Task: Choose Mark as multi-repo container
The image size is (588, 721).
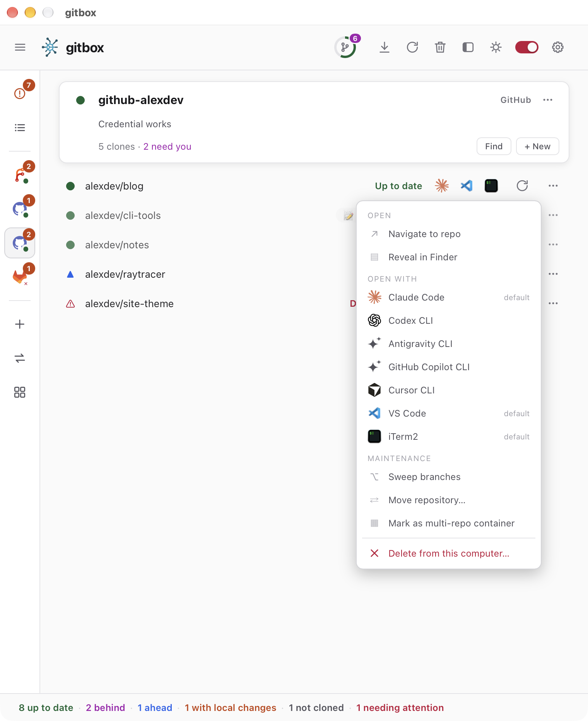Action: [x=449, y=523]
